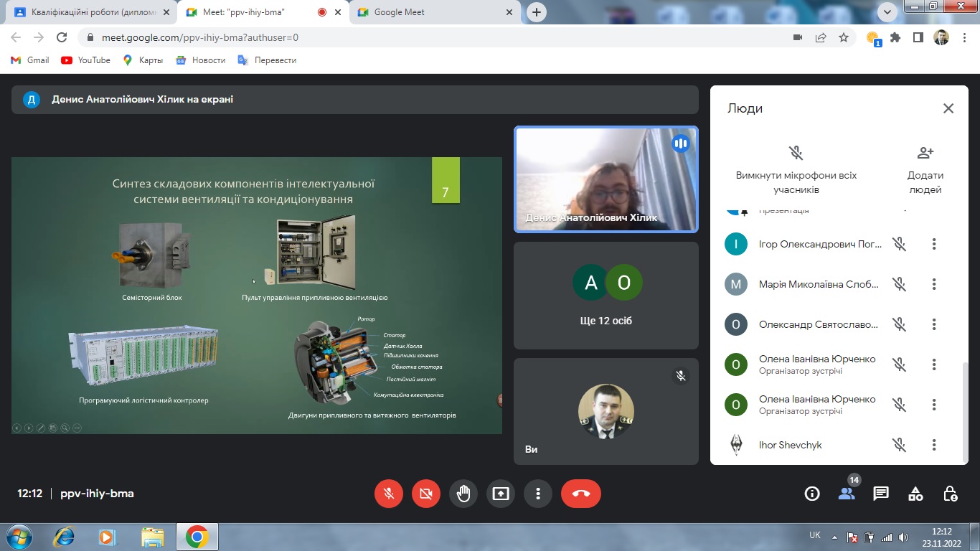Leave the call with red hang-up button

[x=581, y=494]
